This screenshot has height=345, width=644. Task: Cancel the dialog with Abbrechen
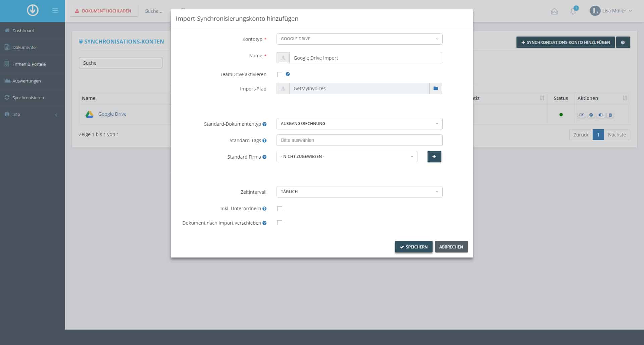451,247
